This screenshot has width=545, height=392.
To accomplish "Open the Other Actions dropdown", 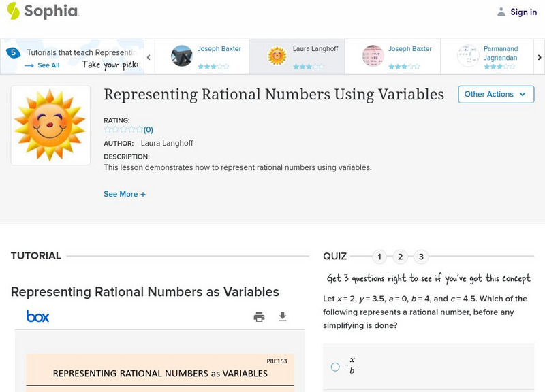I will (495, 94).
